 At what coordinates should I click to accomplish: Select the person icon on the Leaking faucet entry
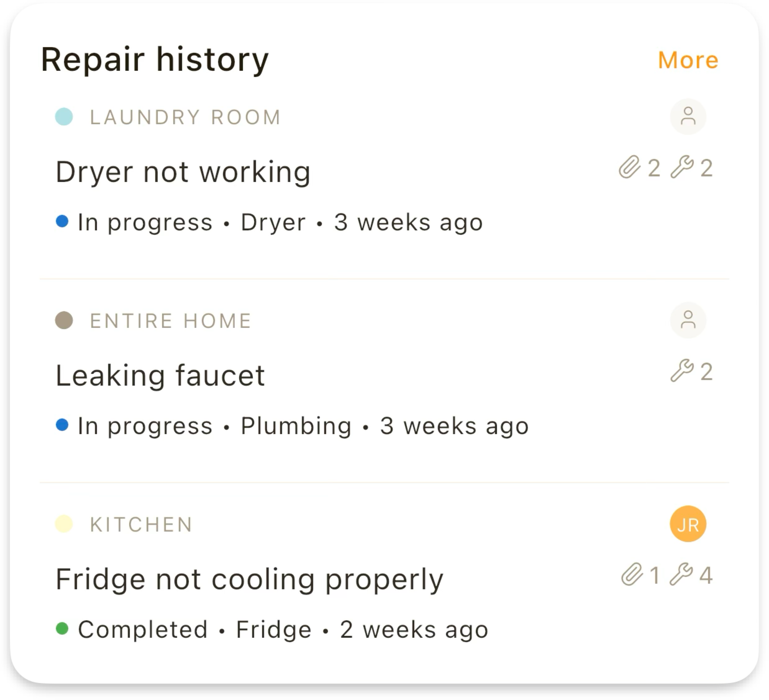coord(688,321)
